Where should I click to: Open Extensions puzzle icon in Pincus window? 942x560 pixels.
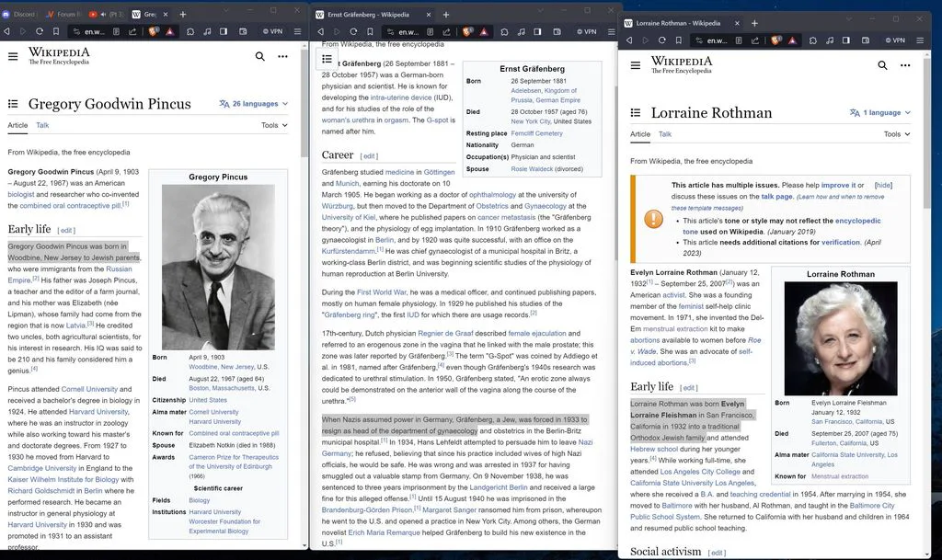point(190,31)
